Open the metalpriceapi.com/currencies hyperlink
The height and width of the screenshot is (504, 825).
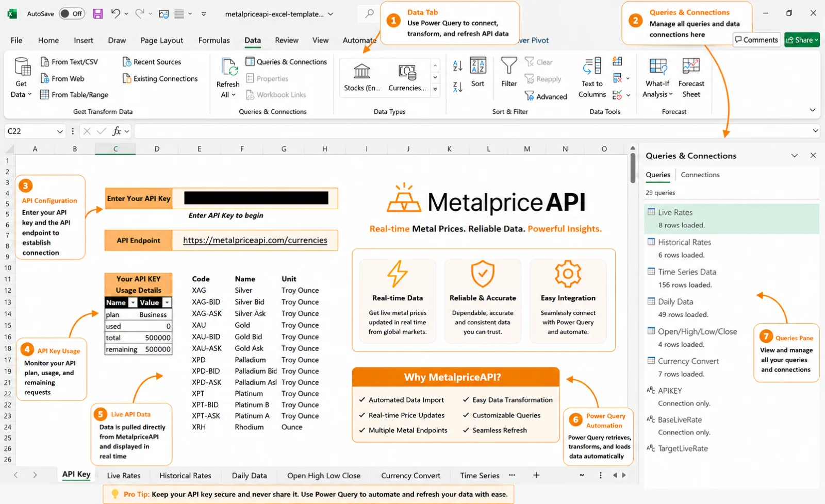click(255, 240)
